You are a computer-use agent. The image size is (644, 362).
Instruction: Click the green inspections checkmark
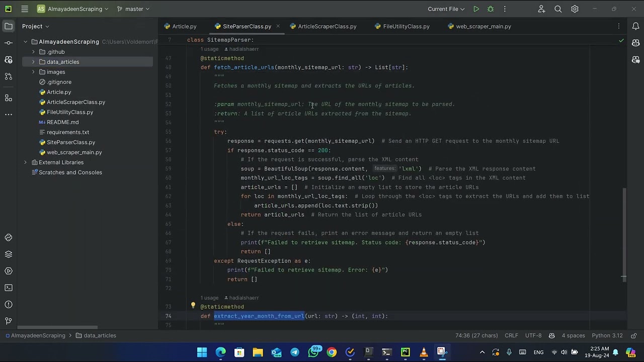621,40
